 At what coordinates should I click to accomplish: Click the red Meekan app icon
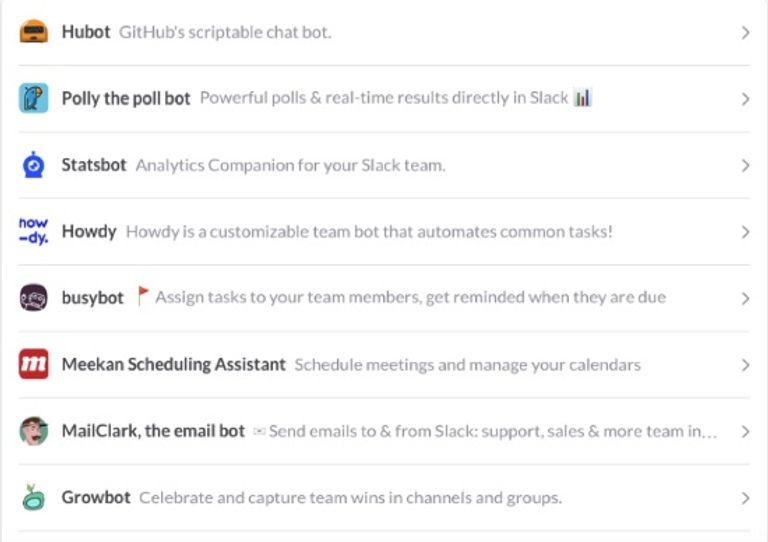coord(34,364)
